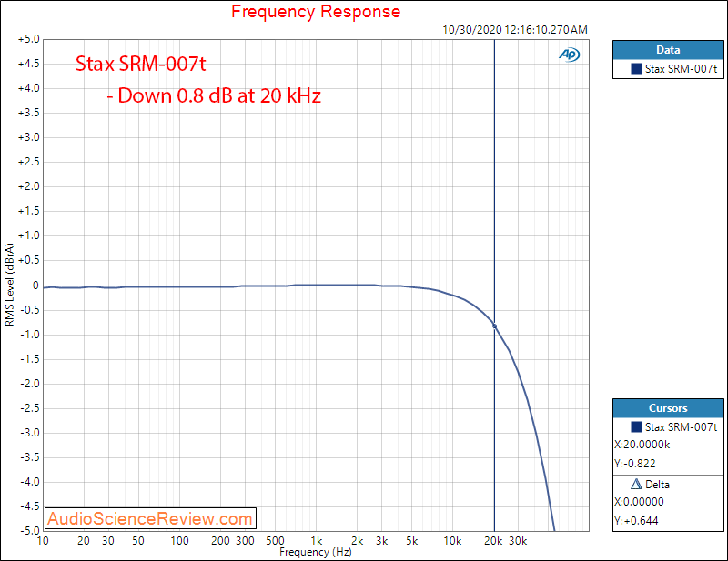This screenshot has width=728, height=561.
Task: Click the blue swatch in Cursors panel
Action: click(636, 427)
